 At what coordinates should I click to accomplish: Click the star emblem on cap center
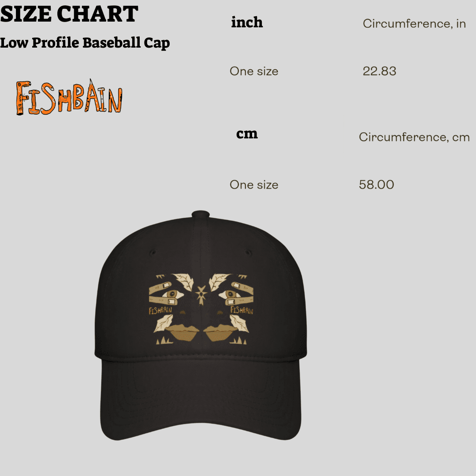pyautogui.click(x=201, y=295)
